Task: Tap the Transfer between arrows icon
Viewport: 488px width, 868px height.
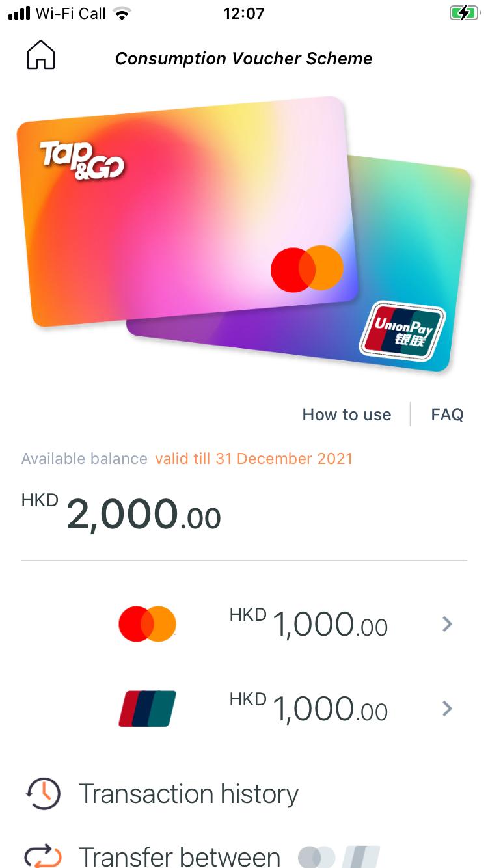Action: pyautogui.click(x=43, y=856)
